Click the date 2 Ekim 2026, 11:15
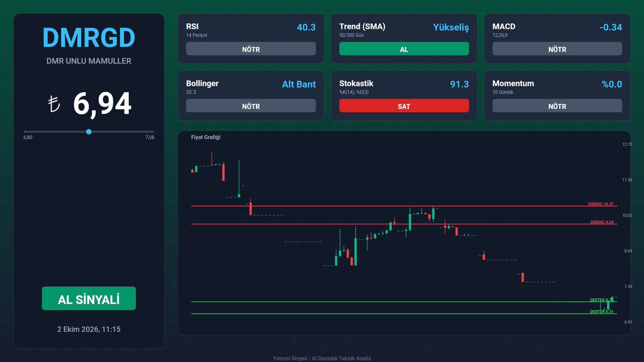 (x=89, y=329)
